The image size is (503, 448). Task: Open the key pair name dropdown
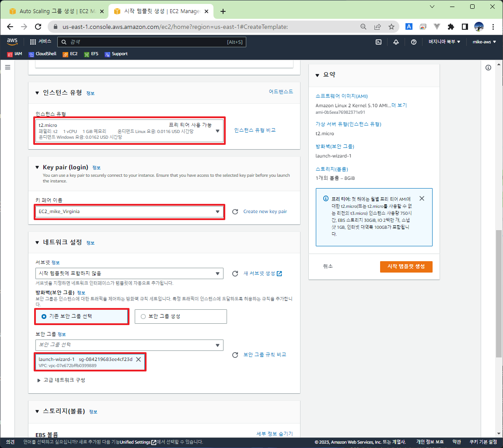tap(129, 212)
